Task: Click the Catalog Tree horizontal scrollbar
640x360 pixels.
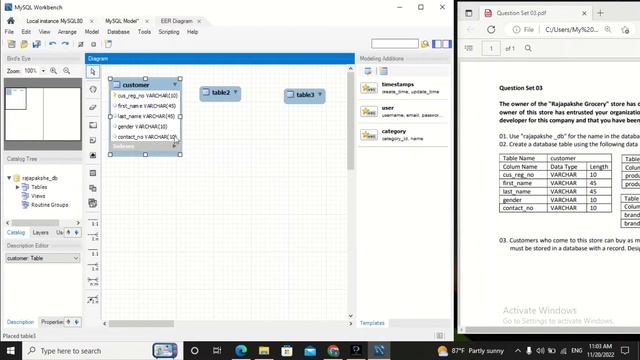Action: (x=35, y=222)
